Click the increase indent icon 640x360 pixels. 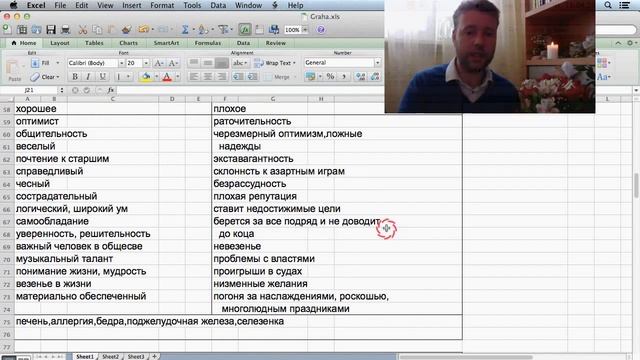252,76
